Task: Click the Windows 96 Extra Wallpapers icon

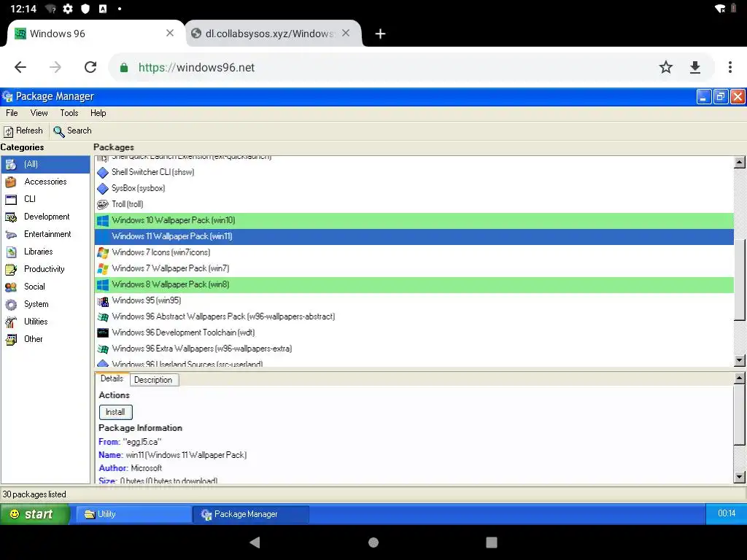Action: pyautogui.click(x=102, y=349)
